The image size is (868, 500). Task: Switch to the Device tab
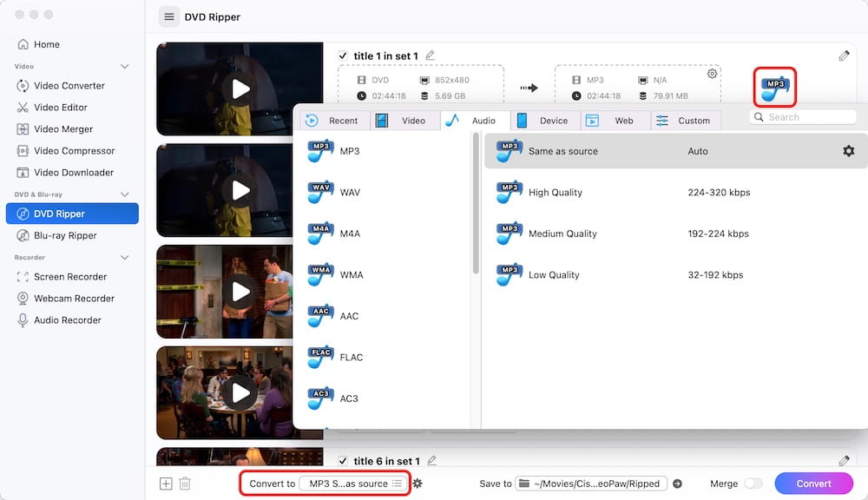[x=545, y=121]
